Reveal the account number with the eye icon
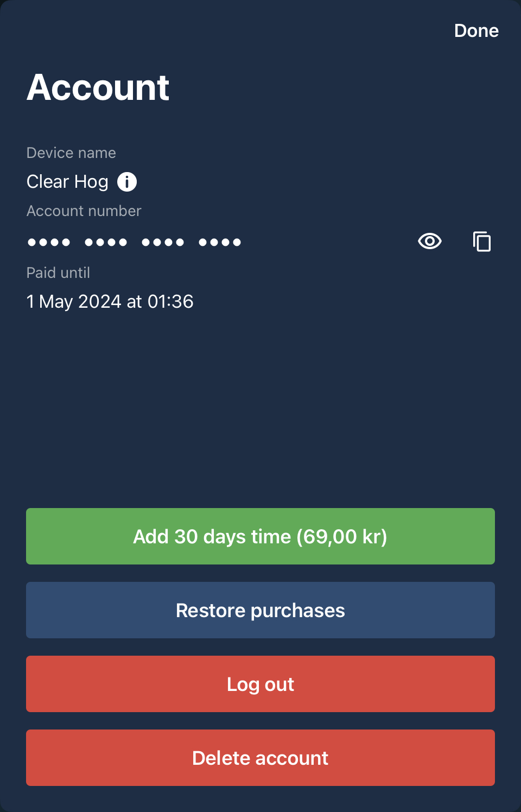Screen dimensions: 521x812 click(430, 241)
